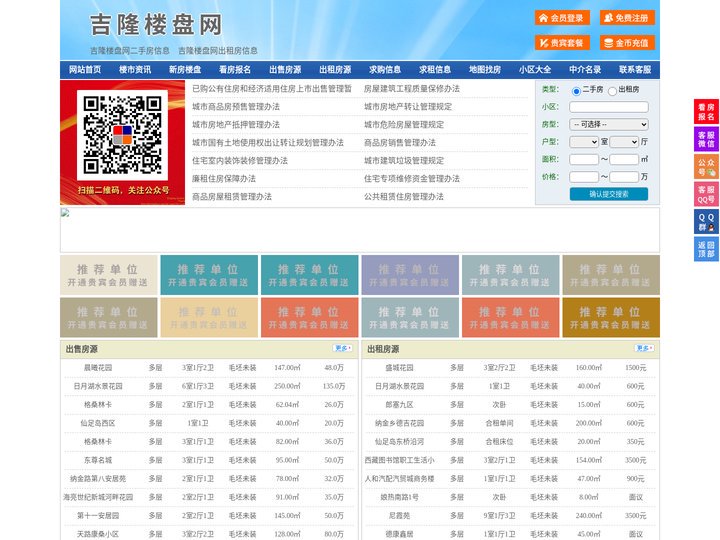
Task: Click the maximum 面积 input field
Action: [x=624, y=159]
